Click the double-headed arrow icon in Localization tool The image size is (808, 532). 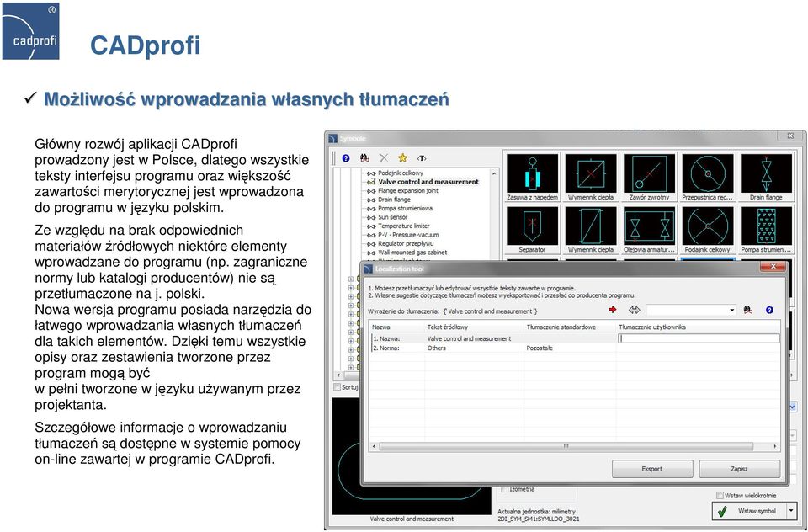tap(635, 310)
